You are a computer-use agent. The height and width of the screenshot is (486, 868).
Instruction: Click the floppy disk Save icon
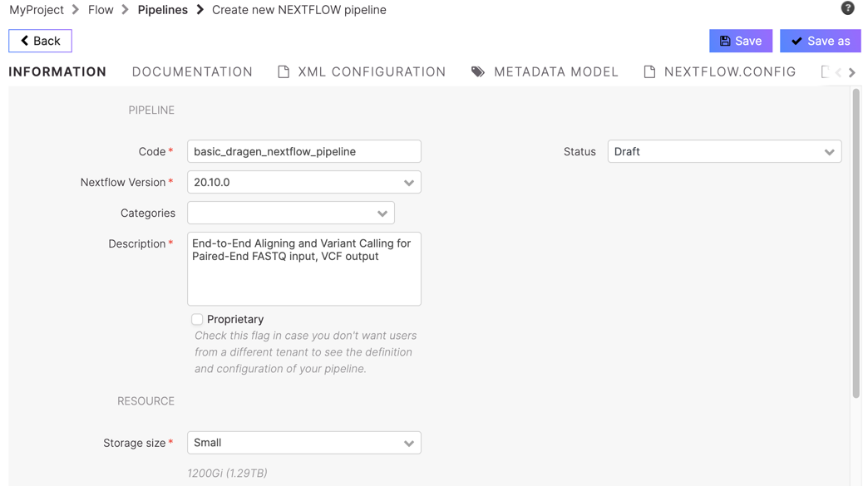[725, 41]
